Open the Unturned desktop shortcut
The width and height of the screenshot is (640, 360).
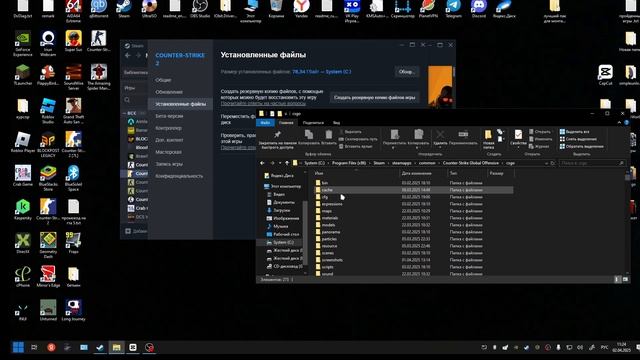48,310
